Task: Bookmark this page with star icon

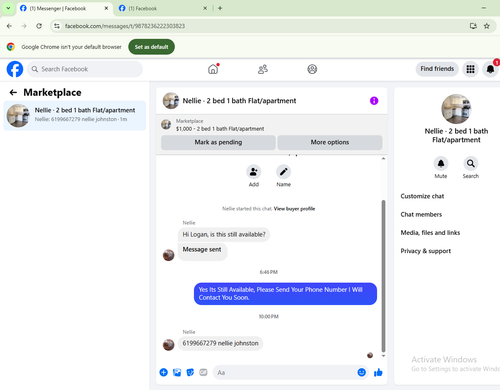Action: point(487,26)
